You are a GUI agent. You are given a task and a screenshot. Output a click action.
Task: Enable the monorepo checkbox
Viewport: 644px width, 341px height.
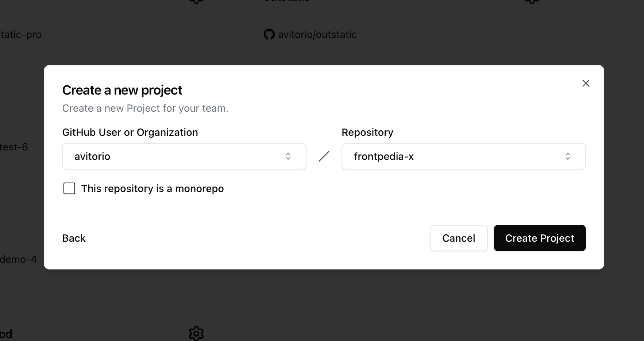coord(69,188)
